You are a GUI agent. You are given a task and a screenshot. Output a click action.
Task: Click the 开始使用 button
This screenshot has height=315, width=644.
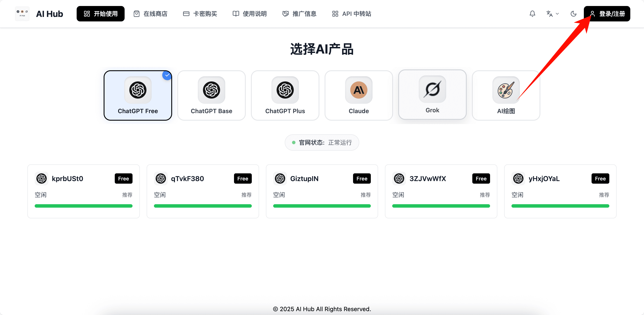[x=100, y=14]
